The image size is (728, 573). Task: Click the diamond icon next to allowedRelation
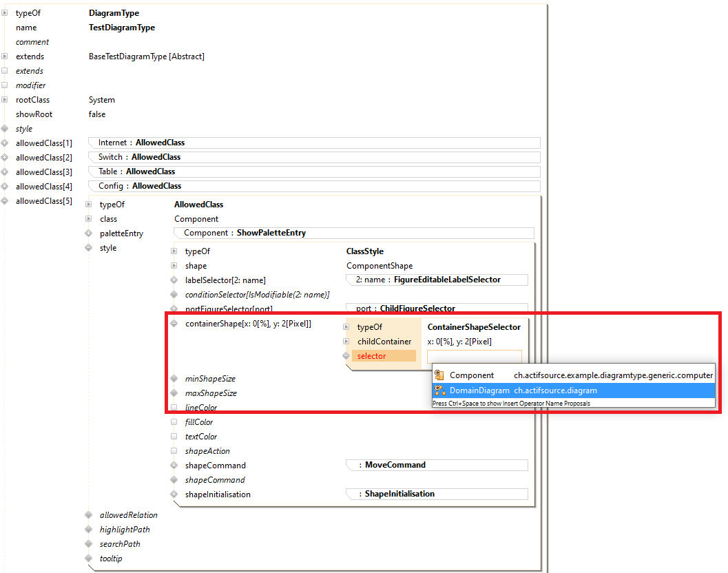89,515
